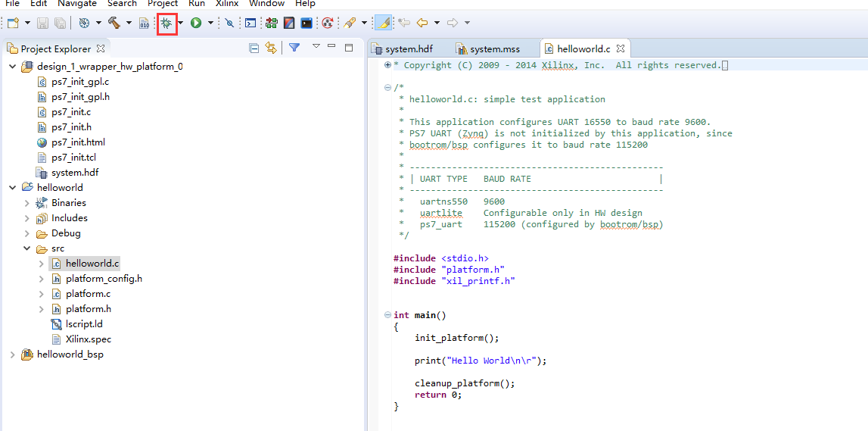Image resolution: width=868 pixels, height=431 pixels.
Task: Click the repositories refresh circular icon
Action: [x=328, y=23]
